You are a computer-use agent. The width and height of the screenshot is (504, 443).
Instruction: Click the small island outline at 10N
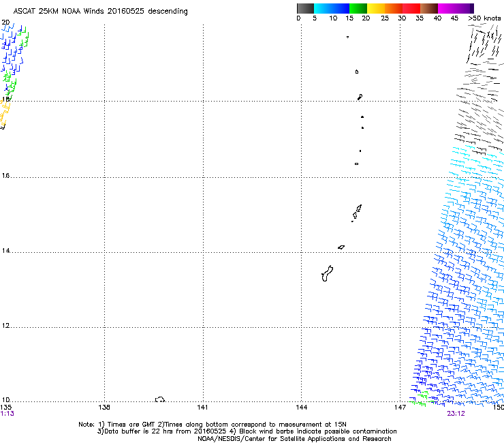pos(160,399)
